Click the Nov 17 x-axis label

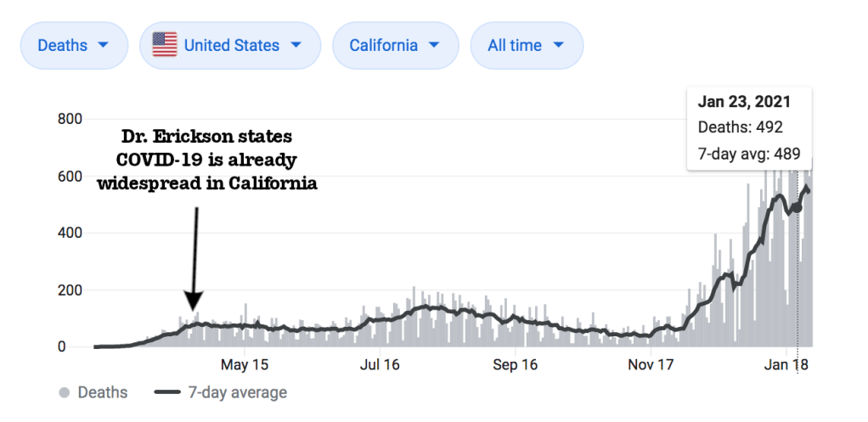click(x=650, y=364)
